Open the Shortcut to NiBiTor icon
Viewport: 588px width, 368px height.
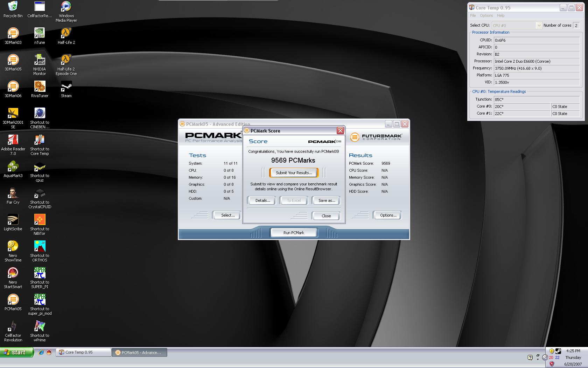click(x=40, y=225)
